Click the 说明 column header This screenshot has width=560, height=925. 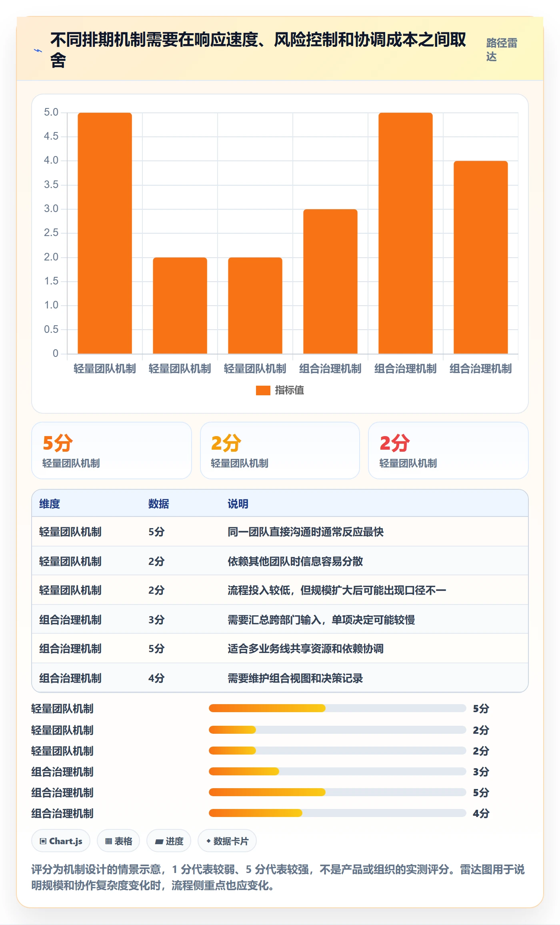[238, 504]
